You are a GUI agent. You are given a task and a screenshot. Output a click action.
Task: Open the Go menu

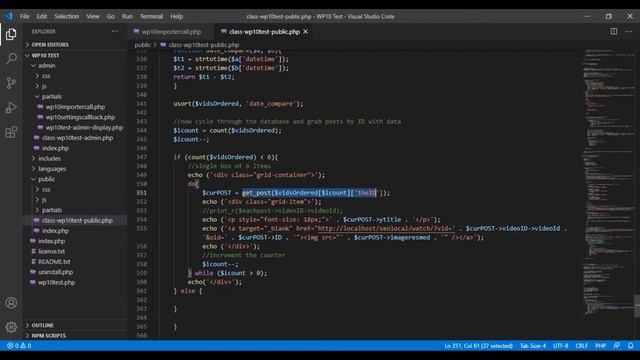(111, 16)
